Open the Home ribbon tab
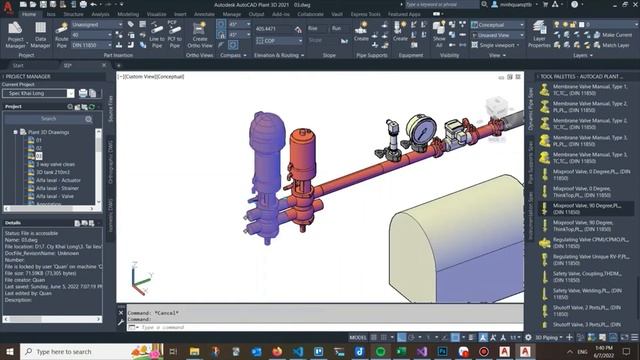The width and height of the screenshot is (640, 360). [x=29, y=14]
